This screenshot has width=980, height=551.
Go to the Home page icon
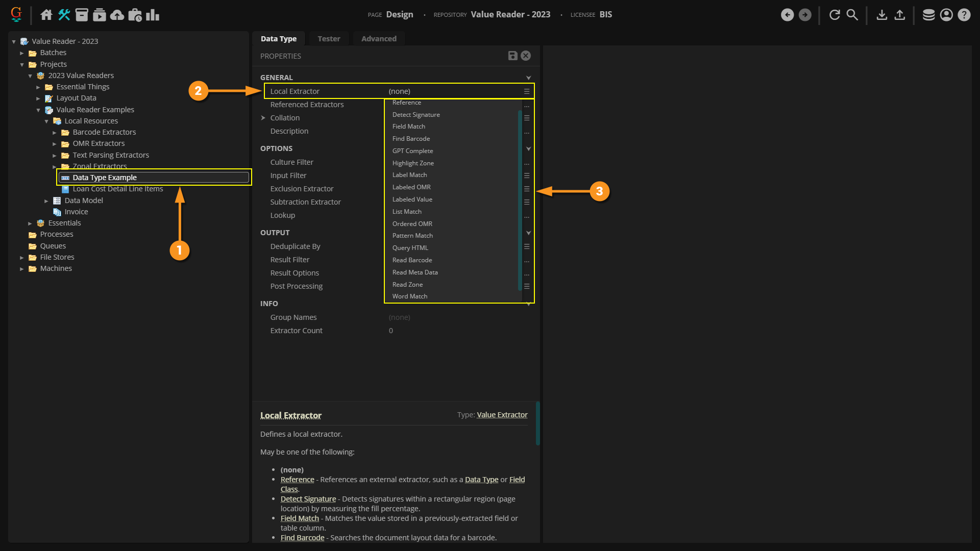point(46,15)
